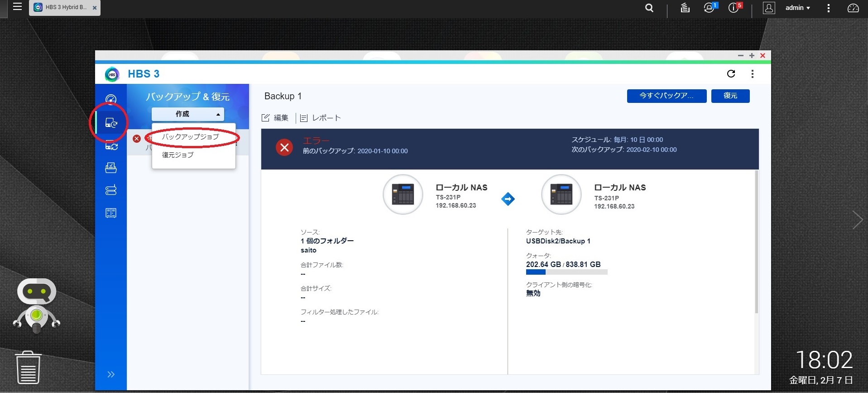Open the HBS 3 more options menu
This screenshot has width=868, height=393.
(x=752, y=74)
